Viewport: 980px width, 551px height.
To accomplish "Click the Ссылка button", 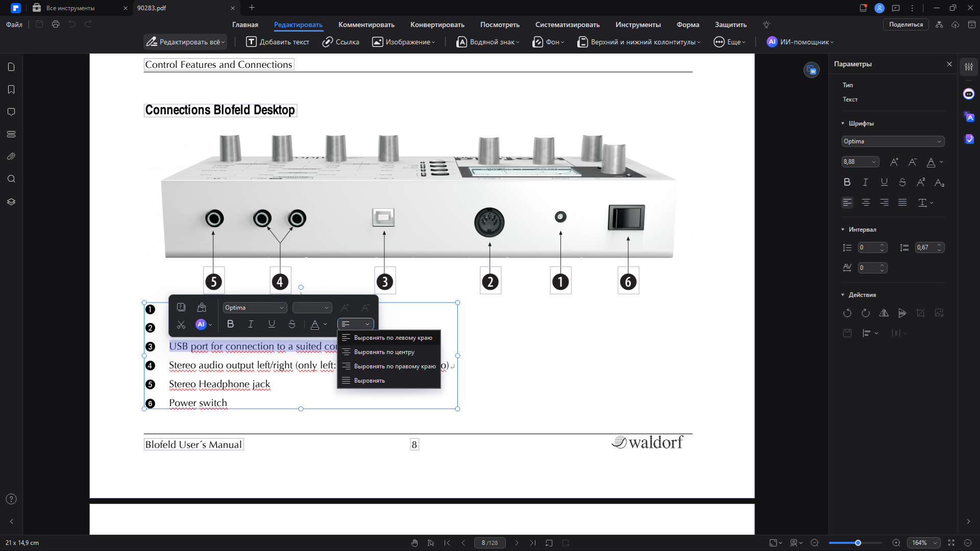I will coord(341,42).
